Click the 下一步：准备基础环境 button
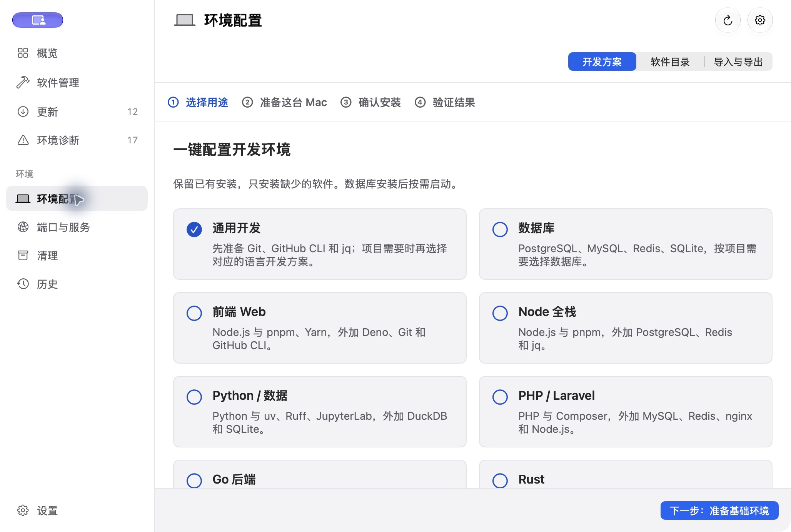This screenshot has height=532, width=791. pyautogui.click(x=719, y=510)
